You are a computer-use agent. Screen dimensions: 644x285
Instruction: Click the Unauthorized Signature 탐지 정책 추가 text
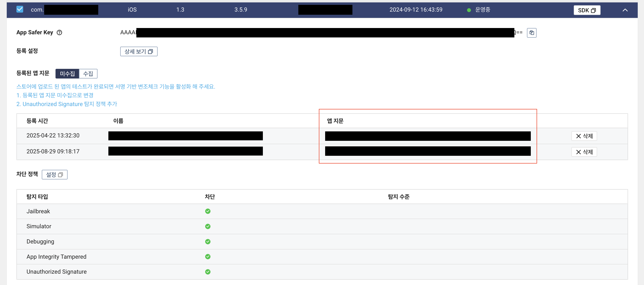(67, 104)
